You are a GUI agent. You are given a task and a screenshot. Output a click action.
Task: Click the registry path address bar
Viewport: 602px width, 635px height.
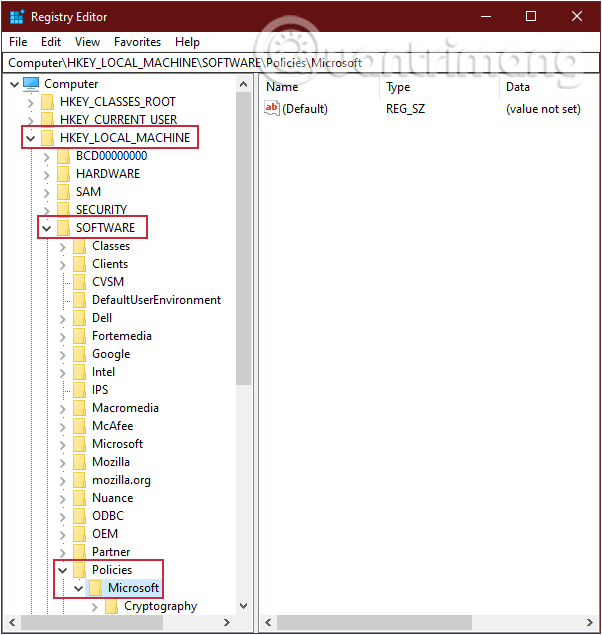tap(300, 63)
